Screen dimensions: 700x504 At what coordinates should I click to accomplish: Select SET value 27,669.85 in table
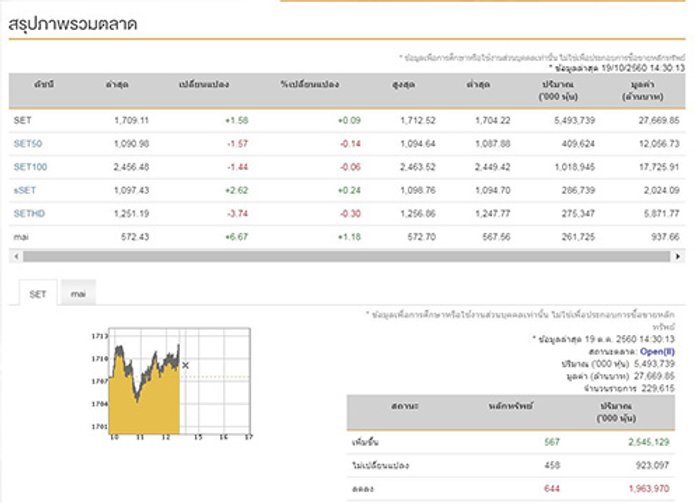pyautogui.click(x=659, y=121)
